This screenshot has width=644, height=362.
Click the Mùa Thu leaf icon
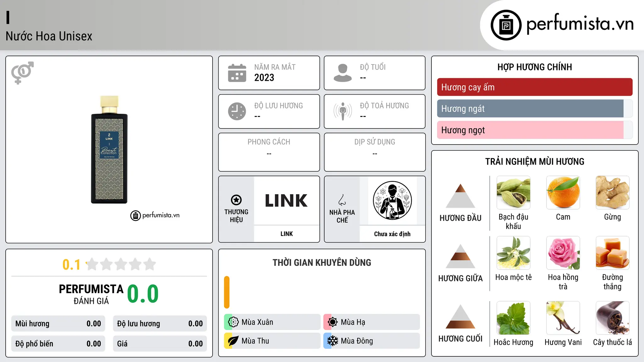click(x=233, y=341)
